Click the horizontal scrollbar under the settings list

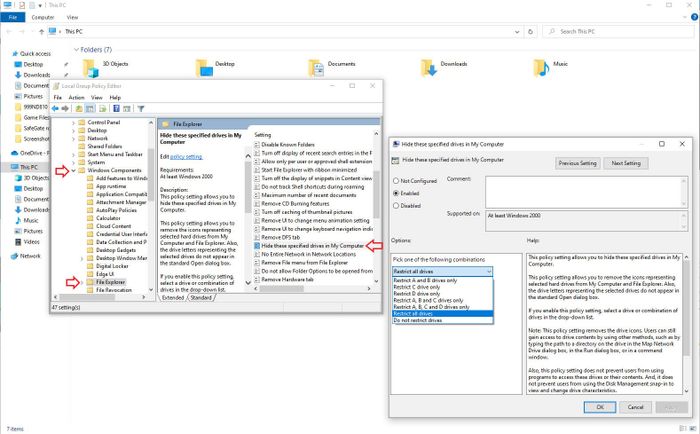point(312,289)
